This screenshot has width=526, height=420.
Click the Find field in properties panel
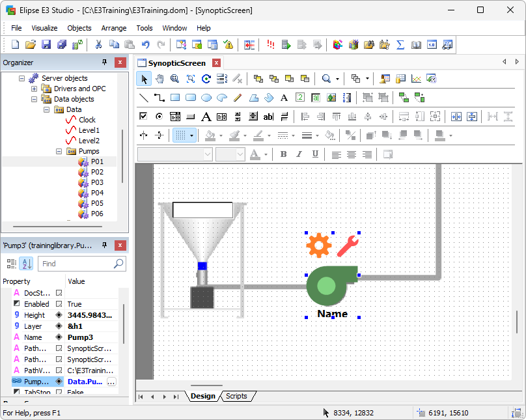[75, 264]
